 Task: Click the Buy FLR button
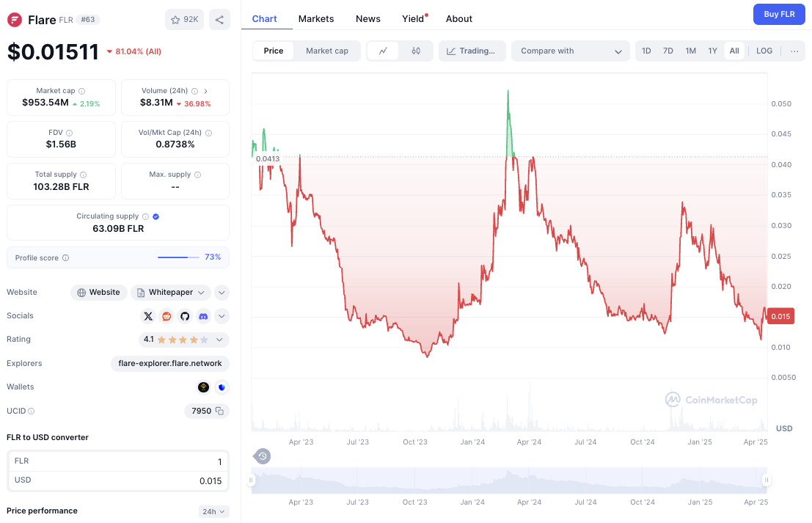click(779, 14)
